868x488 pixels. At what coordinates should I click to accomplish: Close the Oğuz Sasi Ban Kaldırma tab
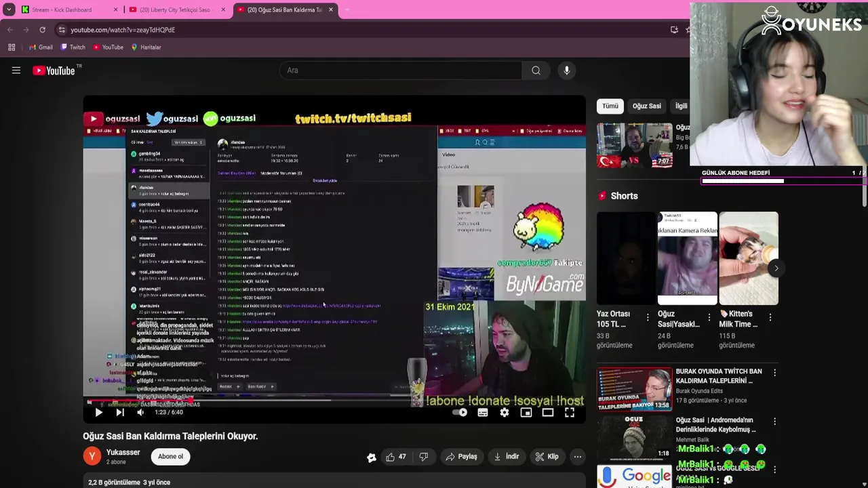pyautogui.click(x=331, y=9)
